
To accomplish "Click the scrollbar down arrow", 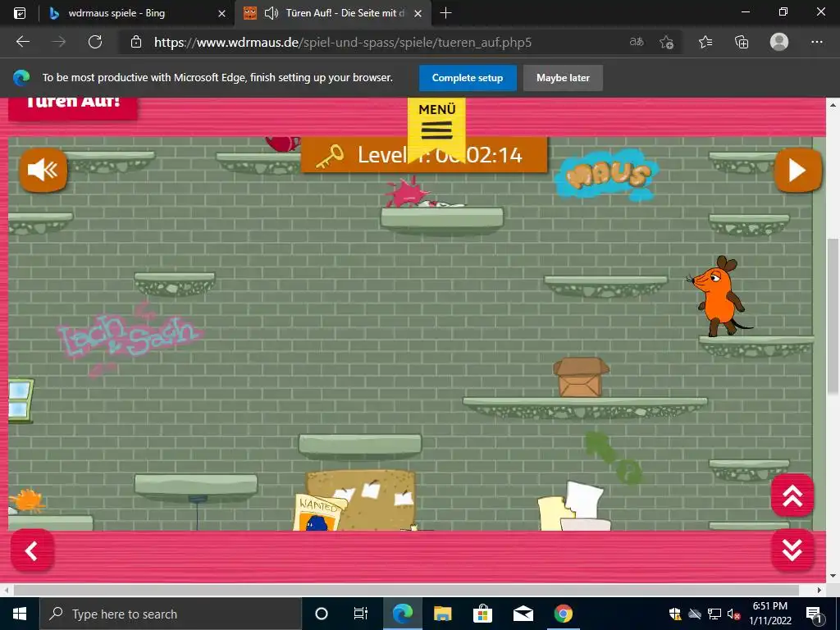I will coord(833,577).
